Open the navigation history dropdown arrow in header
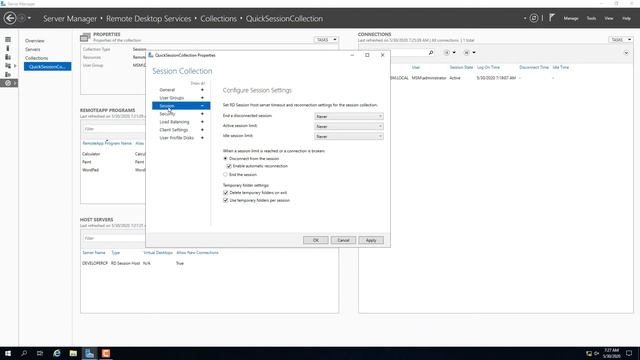This screenshot has height=360, width=640. coord(29,18)
